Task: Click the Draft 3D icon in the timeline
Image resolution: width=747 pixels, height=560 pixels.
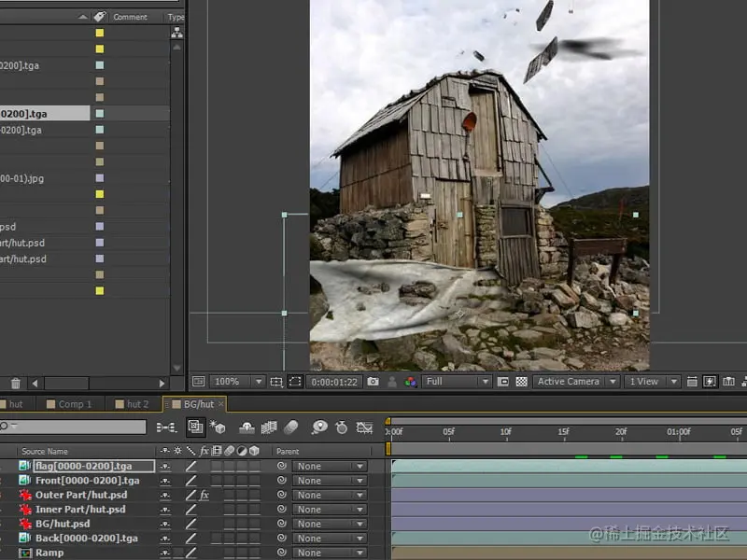Action: [218, 427]
